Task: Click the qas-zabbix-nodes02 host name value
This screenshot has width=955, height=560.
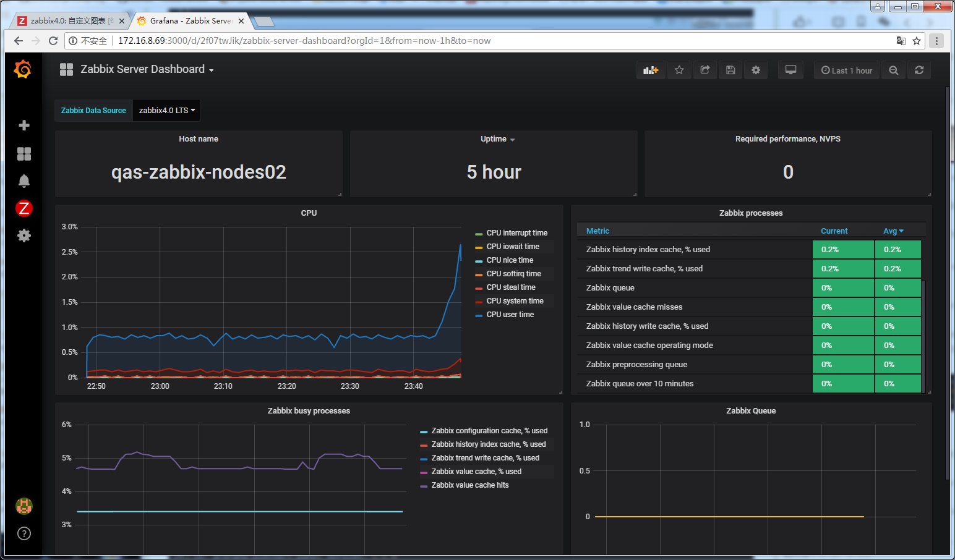Action: [x=199, y=172]
